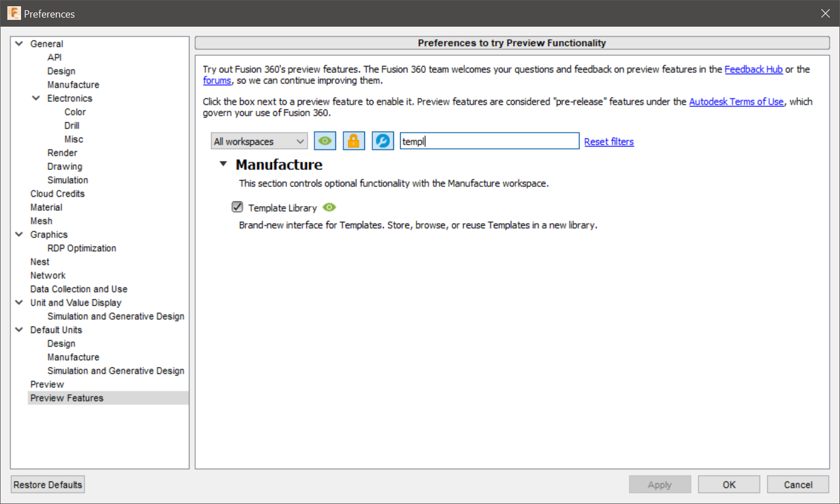Select Unit and Value Display
This screenshot has width=840, height=504.
(x=76, y=303)
